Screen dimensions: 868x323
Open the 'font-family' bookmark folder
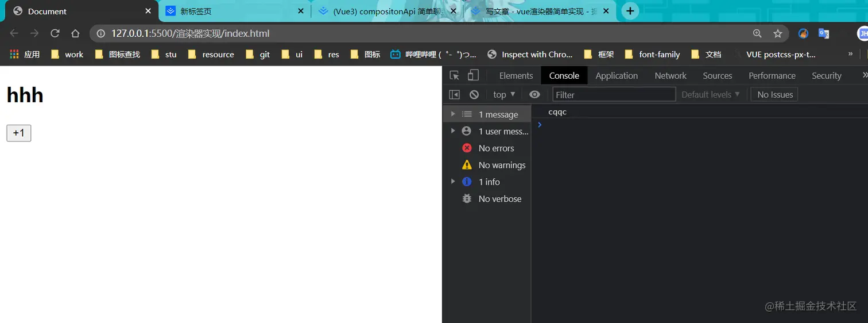[x=652, y=54]
